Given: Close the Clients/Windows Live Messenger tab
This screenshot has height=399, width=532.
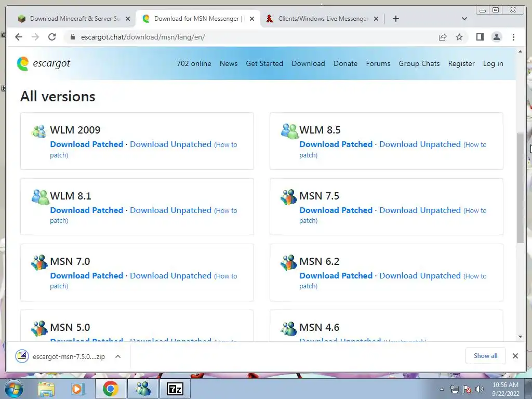Looking at the screenshot, I should pyautogui.click(x=376, y=19).
